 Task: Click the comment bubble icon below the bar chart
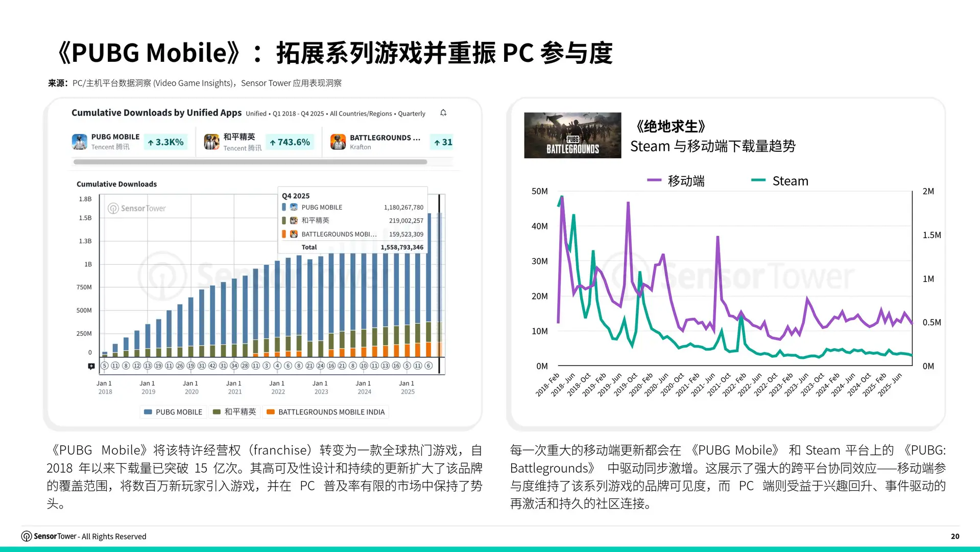(91, 365)
